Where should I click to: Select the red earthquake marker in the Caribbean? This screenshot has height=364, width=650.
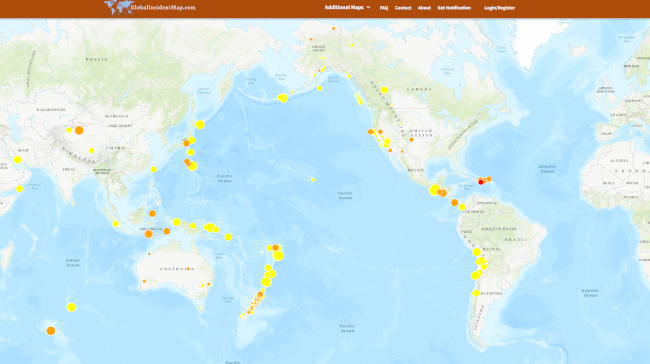coord(481,182)
